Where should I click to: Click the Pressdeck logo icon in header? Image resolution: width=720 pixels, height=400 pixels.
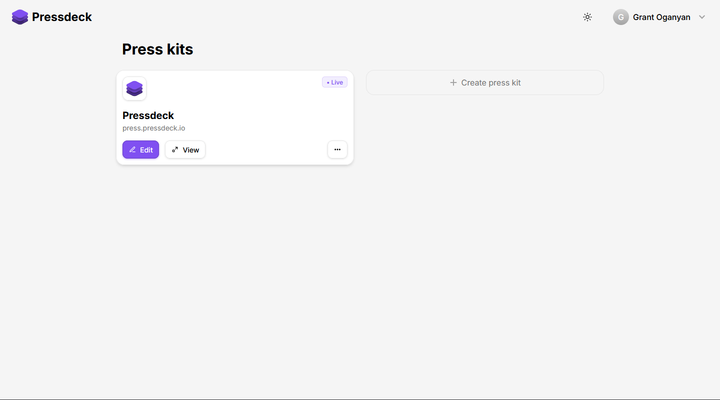pyautogui.click(x=20, y=17)
